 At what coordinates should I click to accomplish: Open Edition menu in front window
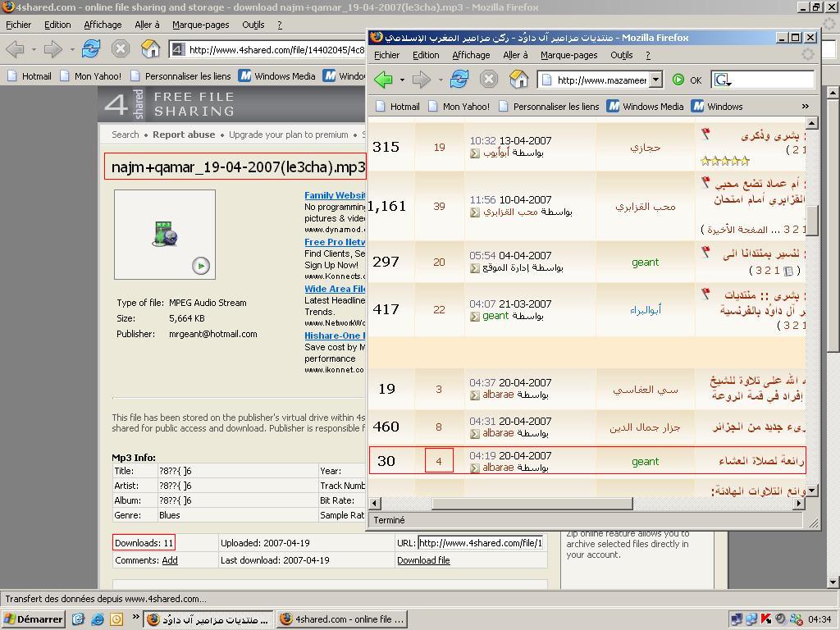[426, 55]
